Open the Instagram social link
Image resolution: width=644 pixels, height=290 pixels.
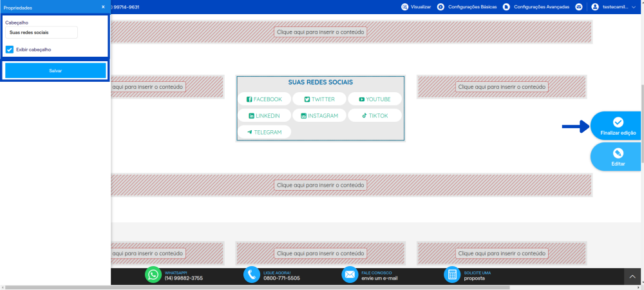pos(319,115)
